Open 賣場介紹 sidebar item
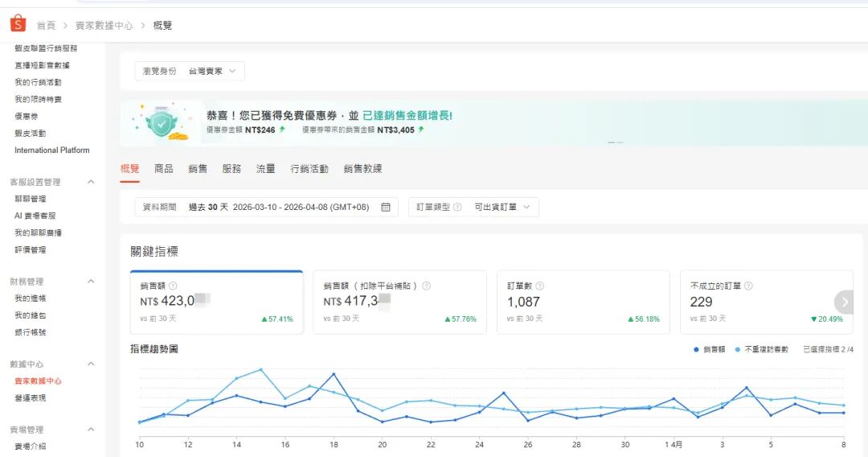Image resolution: width=868 pixels, height=457 pixels. [31, 447]
